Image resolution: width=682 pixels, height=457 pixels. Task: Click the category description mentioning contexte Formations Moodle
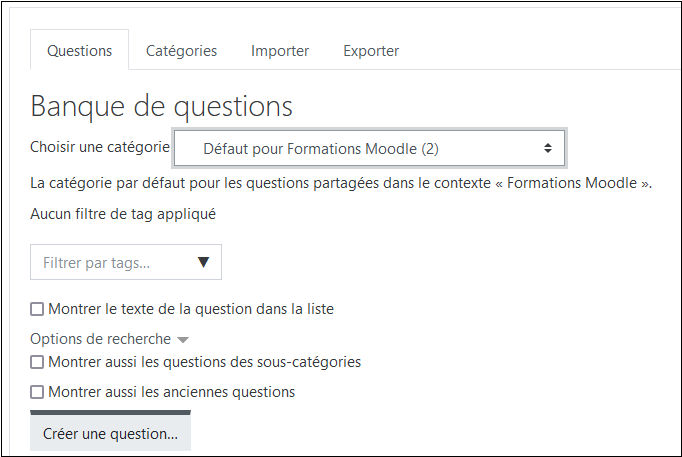(x=341, y=183)
